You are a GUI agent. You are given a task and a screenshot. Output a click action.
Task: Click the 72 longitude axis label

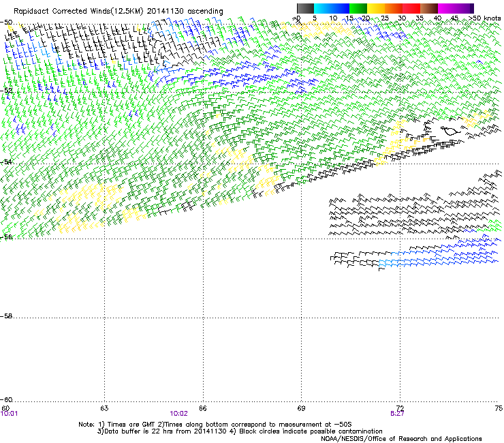pos(400,408)
